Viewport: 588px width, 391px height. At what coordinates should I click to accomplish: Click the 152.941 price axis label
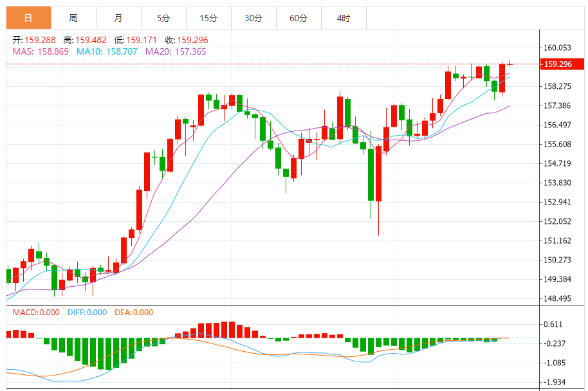pos(557,202)
